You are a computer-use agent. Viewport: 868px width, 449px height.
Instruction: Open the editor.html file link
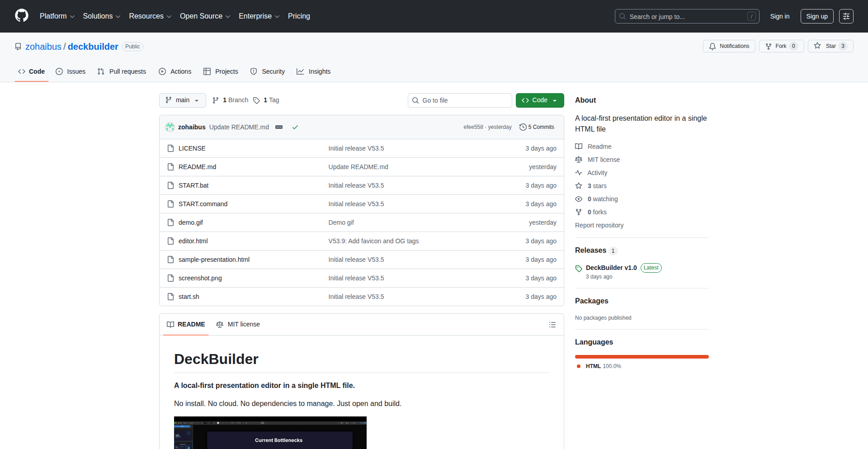pyautogui.click(x=193, y=241)
